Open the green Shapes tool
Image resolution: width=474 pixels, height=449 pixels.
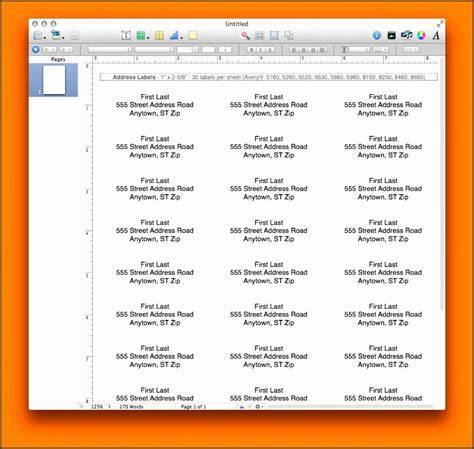click(x=142, y=35)
